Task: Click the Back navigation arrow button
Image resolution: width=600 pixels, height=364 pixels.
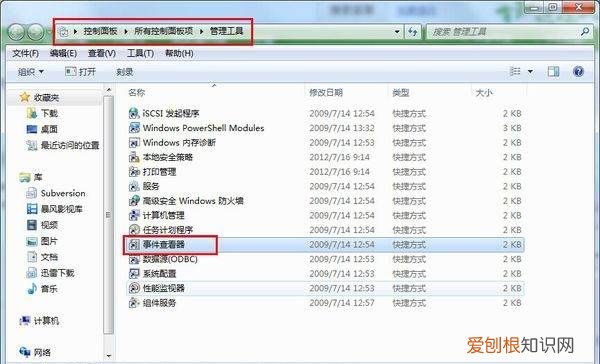Action: (16, 32)
